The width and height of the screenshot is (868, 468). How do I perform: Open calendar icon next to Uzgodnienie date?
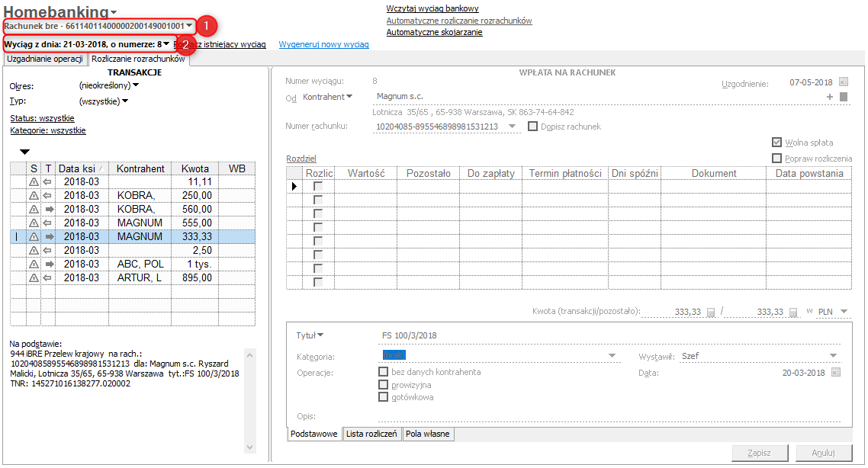coord(843,82)
